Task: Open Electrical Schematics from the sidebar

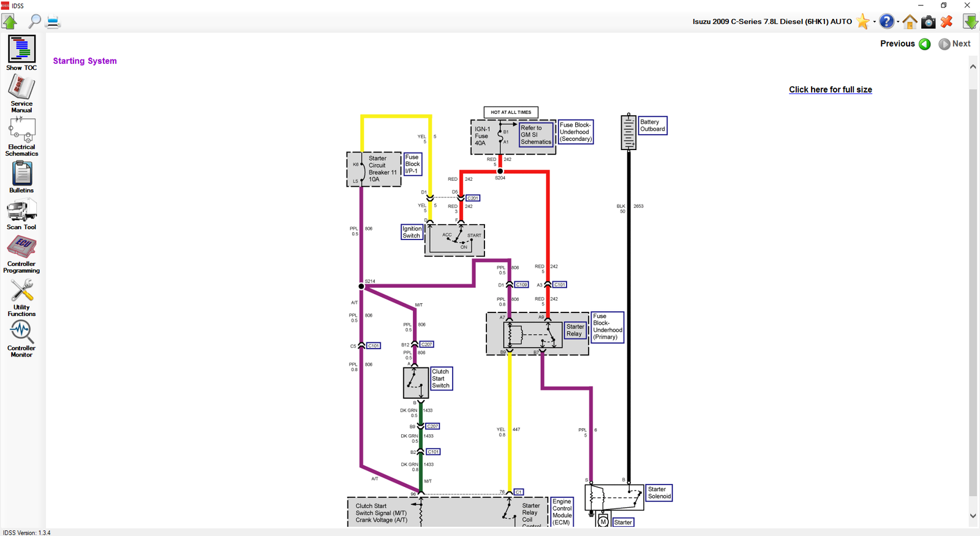Action: (x=21, y=137)
